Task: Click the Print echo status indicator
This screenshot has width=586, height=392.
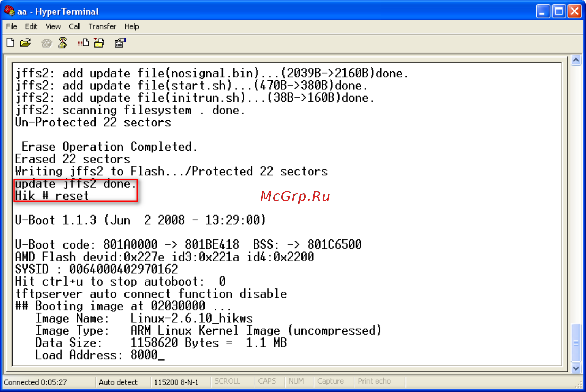Action: click(374, 381)
